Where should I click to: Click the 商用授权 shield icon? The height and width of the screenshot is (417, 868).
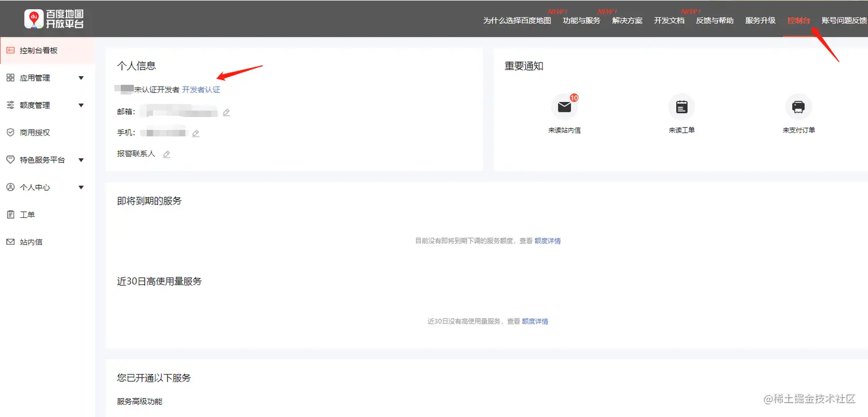10,132
